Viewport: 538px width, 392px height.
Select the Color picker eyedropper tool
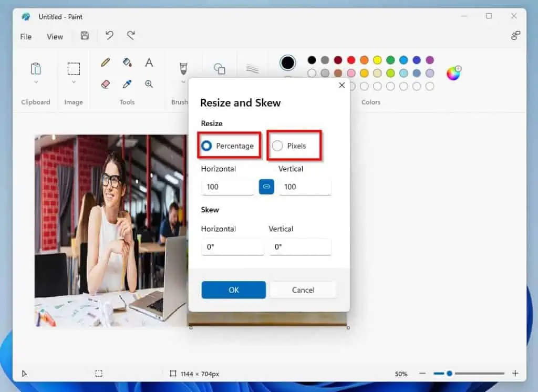coord(127,84)
